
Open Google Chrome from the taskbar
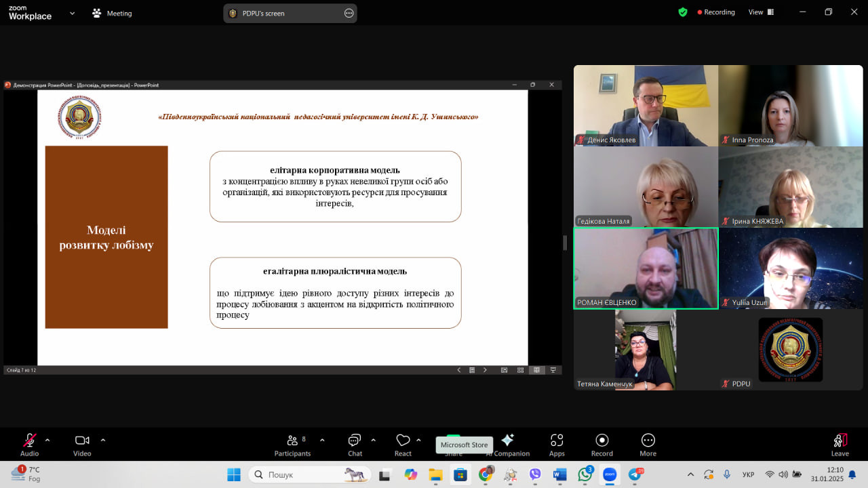pos(486,474)
